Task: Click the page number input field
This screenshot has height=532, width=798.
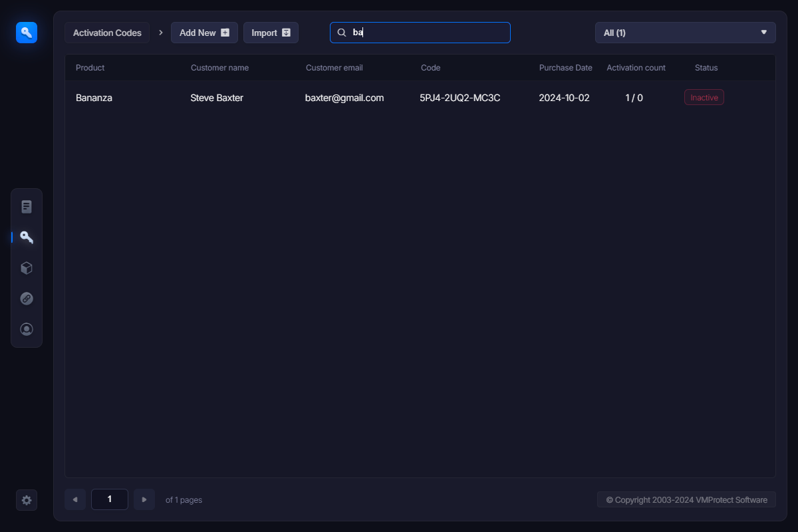Action: pyautogui.click(x=110, y=499)
